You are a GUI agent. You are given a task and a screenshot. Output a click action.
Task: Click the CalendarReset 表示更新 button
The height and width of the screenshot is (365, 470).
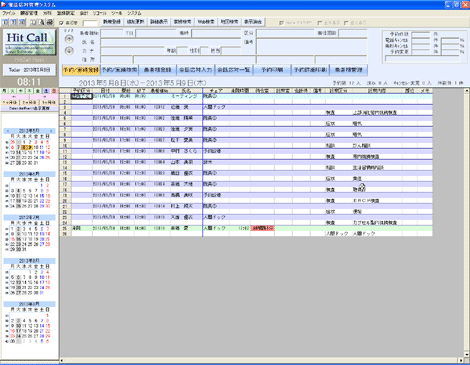coord(29,108)
